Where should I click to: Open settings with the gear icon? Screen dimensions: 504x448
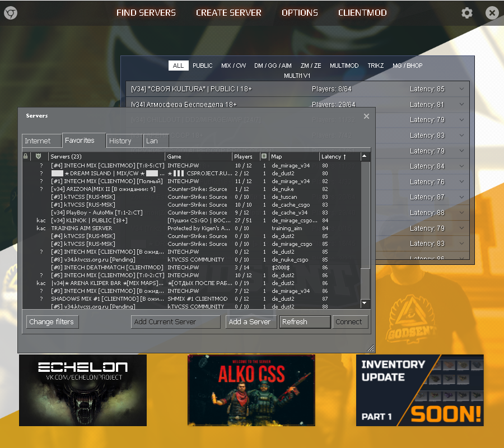coord(467,13)
